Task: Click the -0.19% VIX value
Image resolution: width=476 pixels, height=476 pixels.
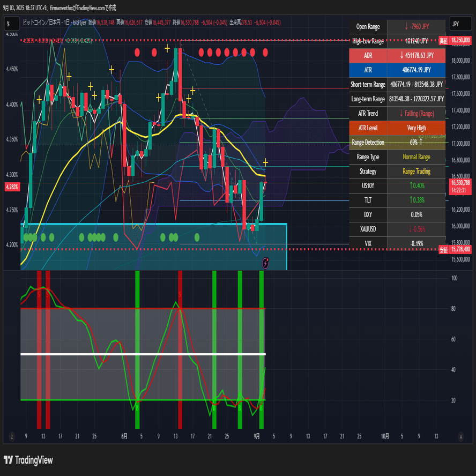Action: pos(416,243)
